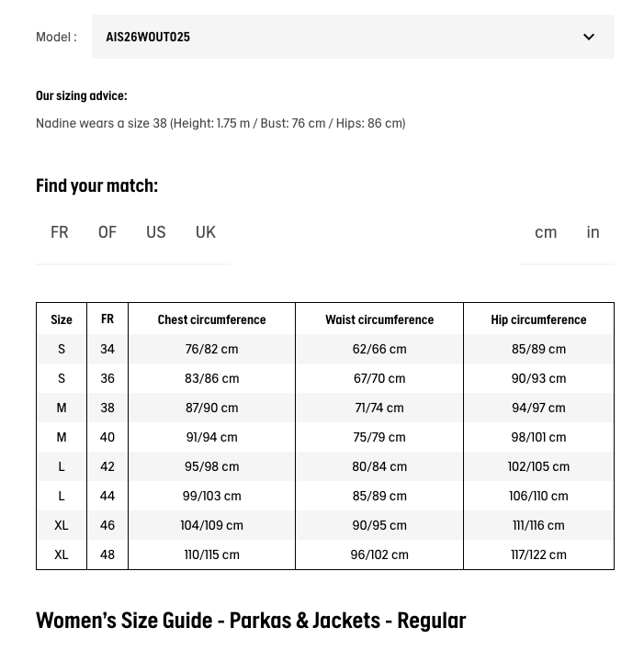The width and height of the screenshot is (644, 661).
Task: Select the FR 38 size row
Action: (324, 408)
